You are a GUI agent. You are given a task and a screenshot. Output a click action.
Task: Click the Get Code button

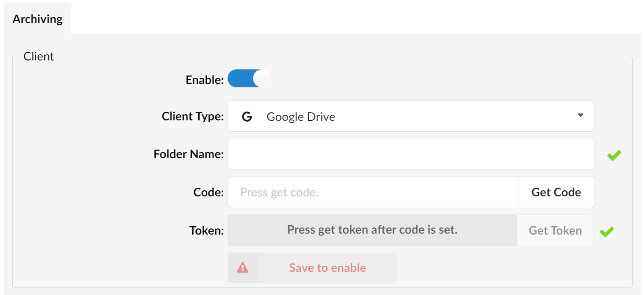[x=556, y=192]
